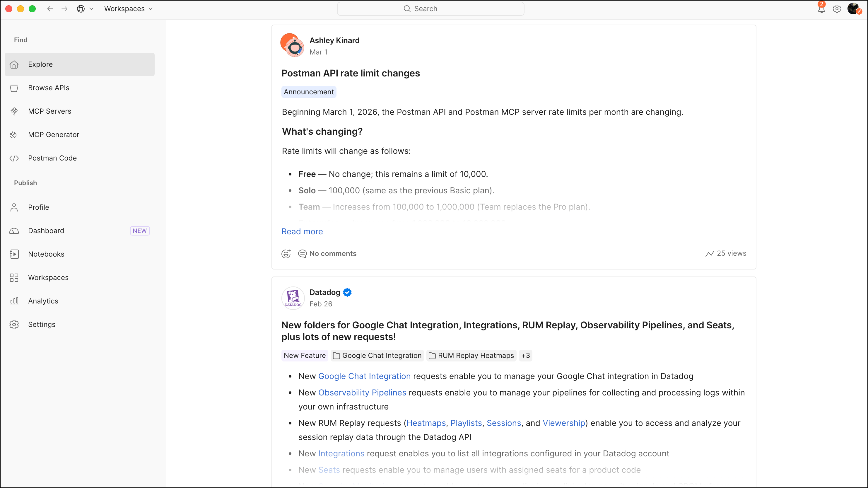Viewport: 868px width, 488px height.
Task: Click Datadog's verified badge
Action: click(347, 292)
